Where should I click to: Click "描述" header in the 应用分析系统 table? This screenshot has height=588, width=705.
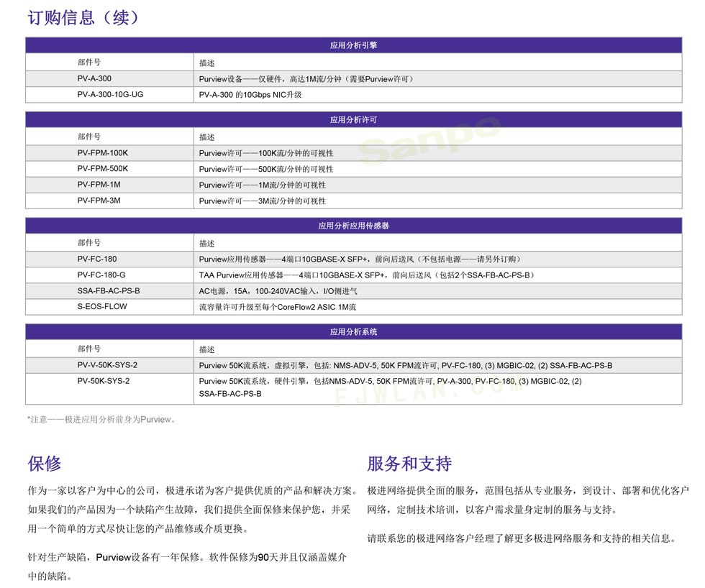click(x=207, y=349)
